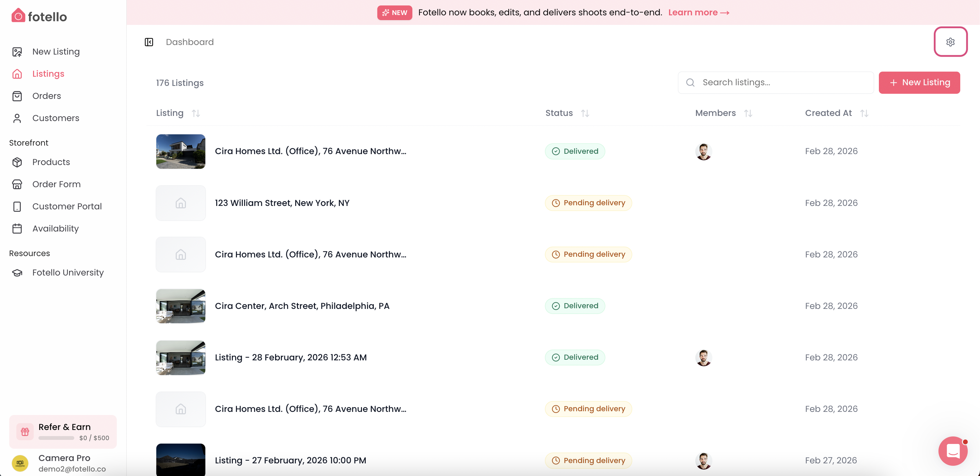The width and height of the screenshot is (980, 476).
Task: Click the red New Listing button
Action: coord(919,83)
